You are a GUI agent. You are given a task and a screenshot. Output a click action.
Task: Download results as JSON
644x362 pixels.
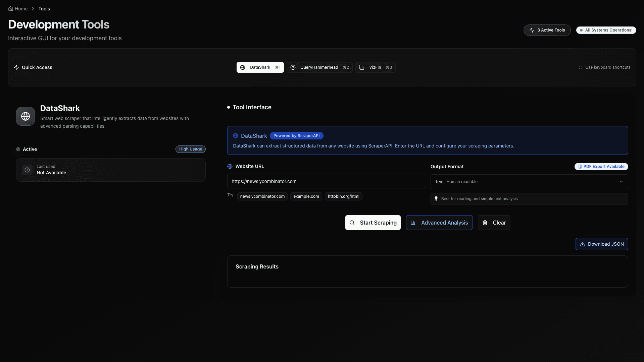[x=601, y=244]
